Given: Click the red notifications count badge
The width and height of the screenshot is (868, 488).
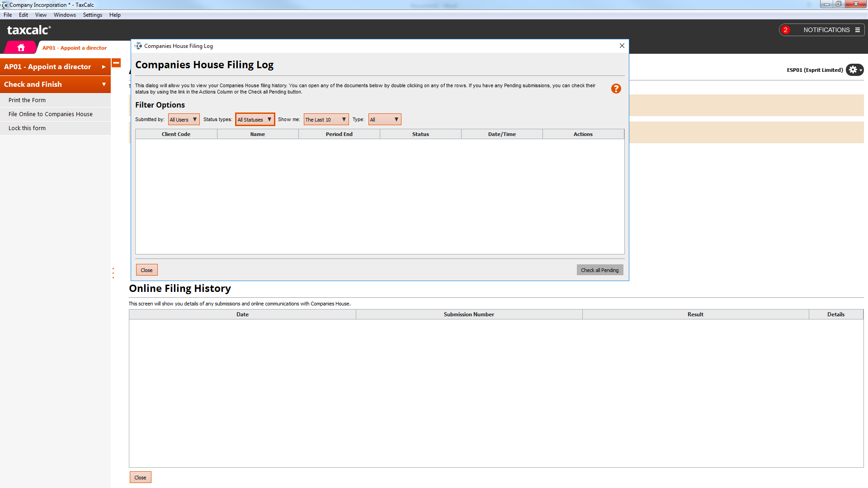Looking at the screenshot, I should point(786,30).
